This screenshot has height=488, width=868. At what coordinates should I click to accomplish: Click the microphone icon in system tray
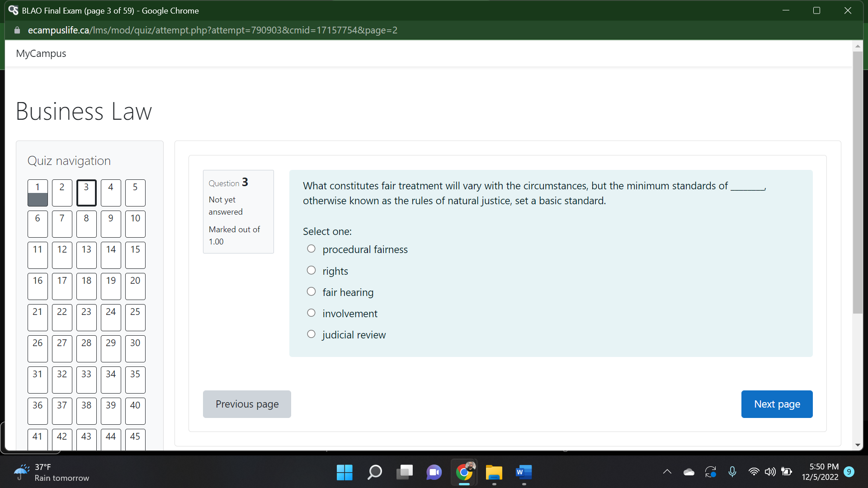[732, 472]
